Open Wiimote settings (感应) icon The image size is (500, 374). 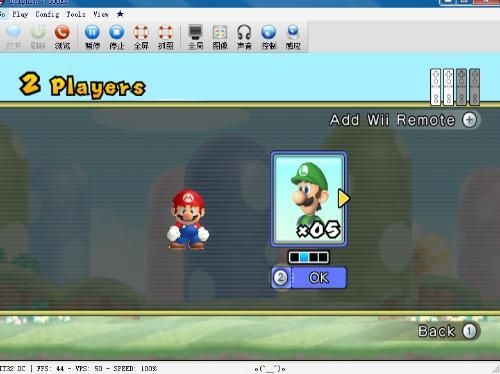pos(293,37)
